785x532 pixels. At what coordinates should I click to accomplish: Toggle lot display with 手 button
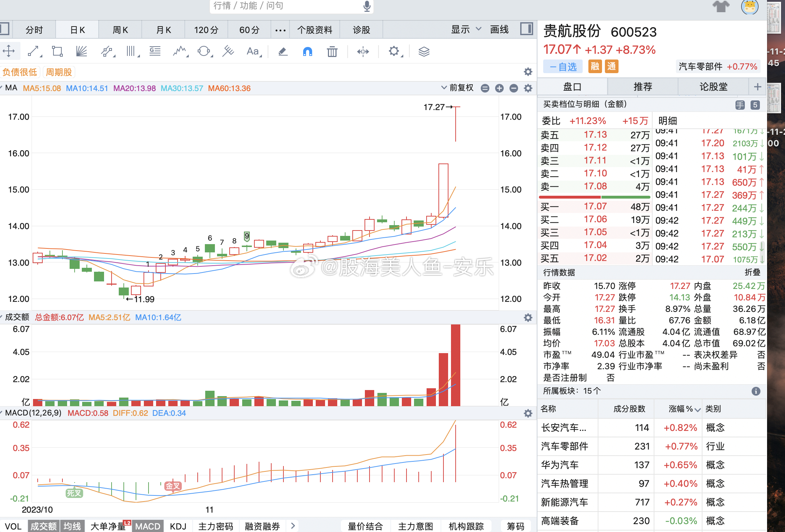tap(740, 104)
